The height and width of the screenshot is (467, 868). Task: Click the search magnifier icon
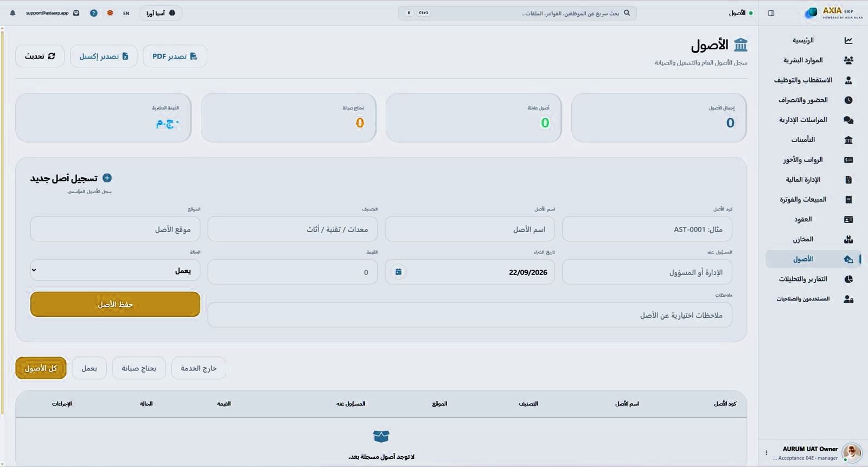(627, 13)
